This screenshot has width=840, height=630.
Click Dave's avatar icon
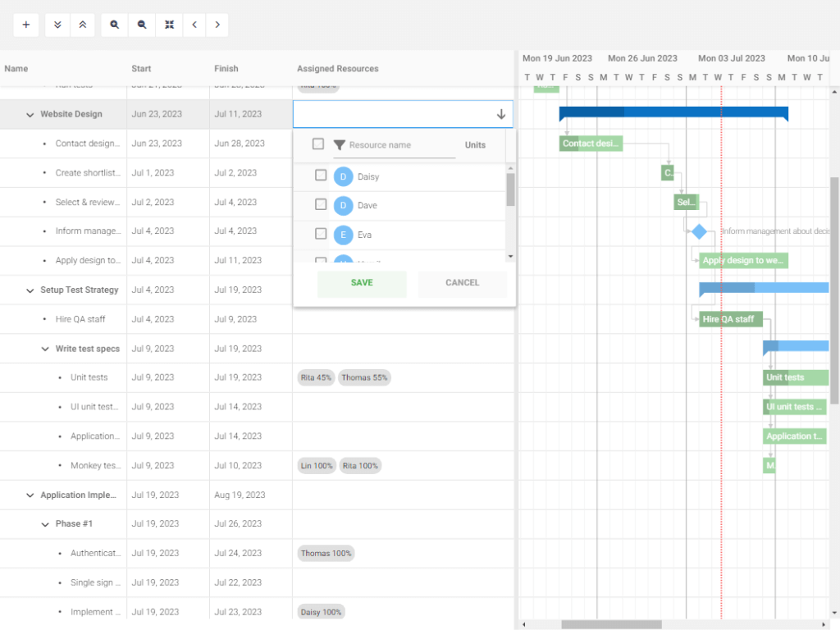pos(344,205)
